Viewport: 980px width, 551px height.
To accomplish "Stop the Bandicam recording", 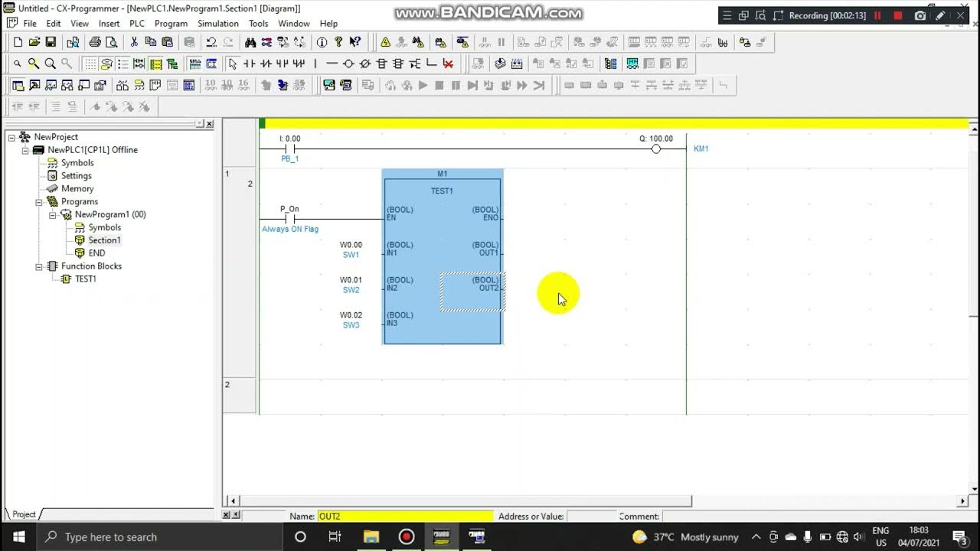I will (x=898, y=15).
